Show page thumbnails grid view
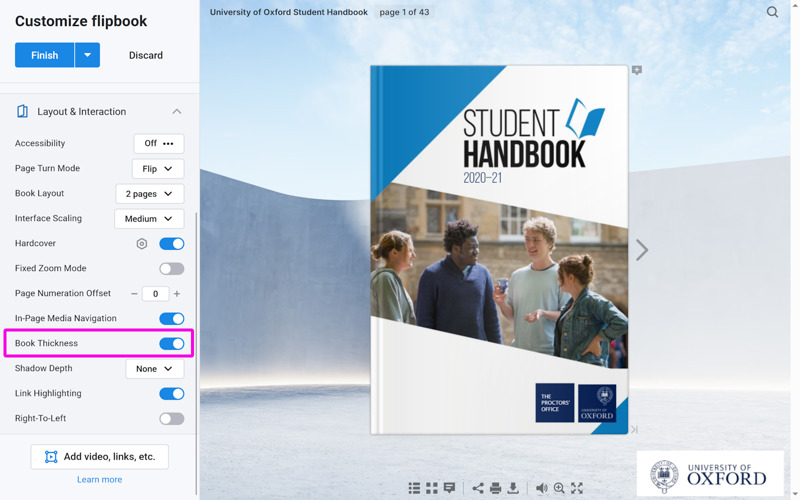The image size is (800, 500). click(432, 488)
